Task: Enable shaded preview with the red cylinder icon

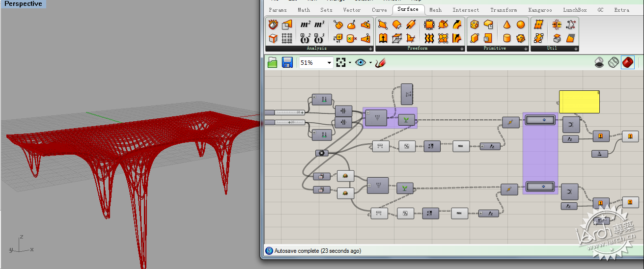Action: 627,63
